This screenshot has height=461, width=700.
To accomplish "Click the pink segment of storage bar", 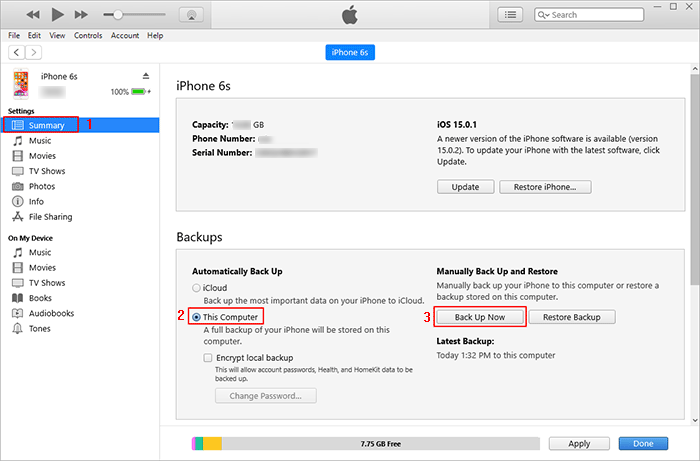I will (194, 444).
